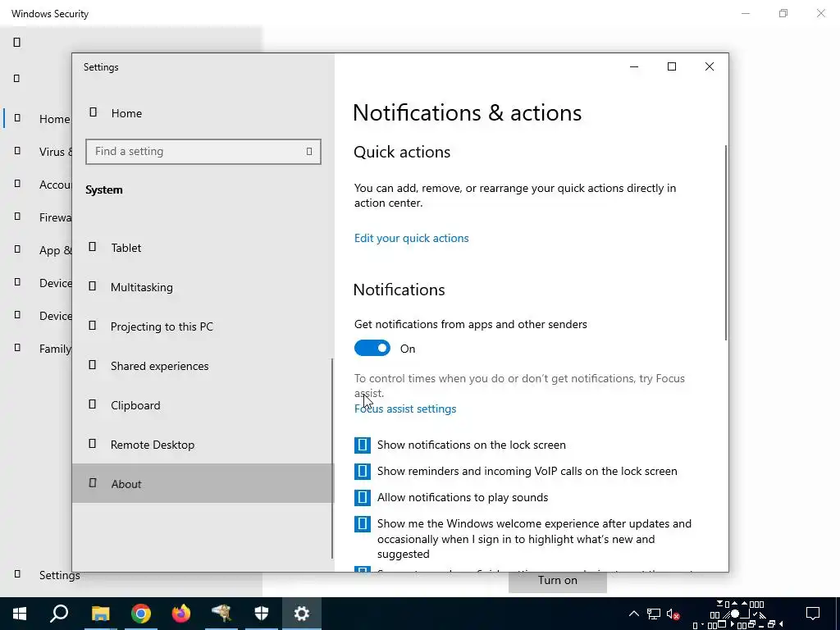Click the Settings gear taskbar icon
The width and height of the screenshot is (840, 630).
[x=302, y=614]
